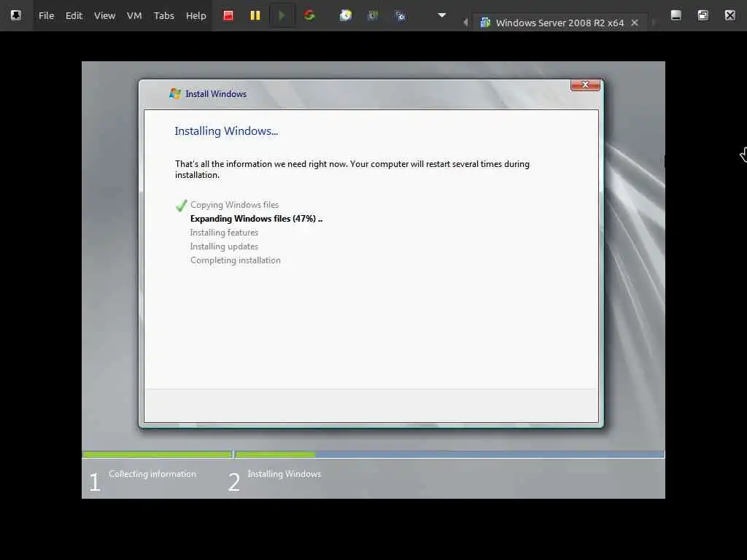Viewport: 747px width, 560px height.
Task: Click the take snapshot icon
Action: point(345,16)
